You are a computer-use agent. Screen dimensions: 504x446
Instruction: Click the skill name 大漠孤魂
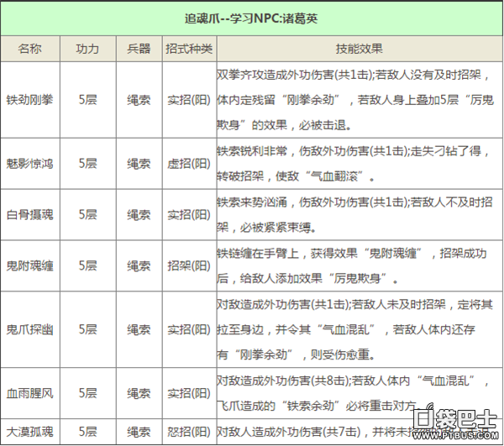click(29, 432)
